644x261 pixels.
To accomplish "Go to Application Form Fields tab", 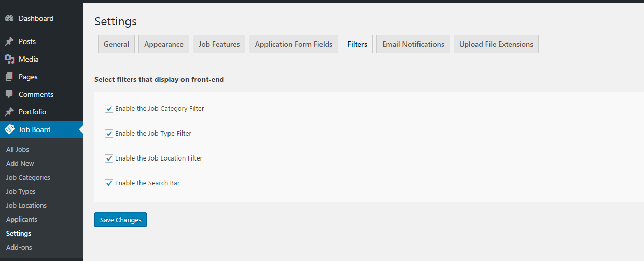I will click(x=293, y=44).
